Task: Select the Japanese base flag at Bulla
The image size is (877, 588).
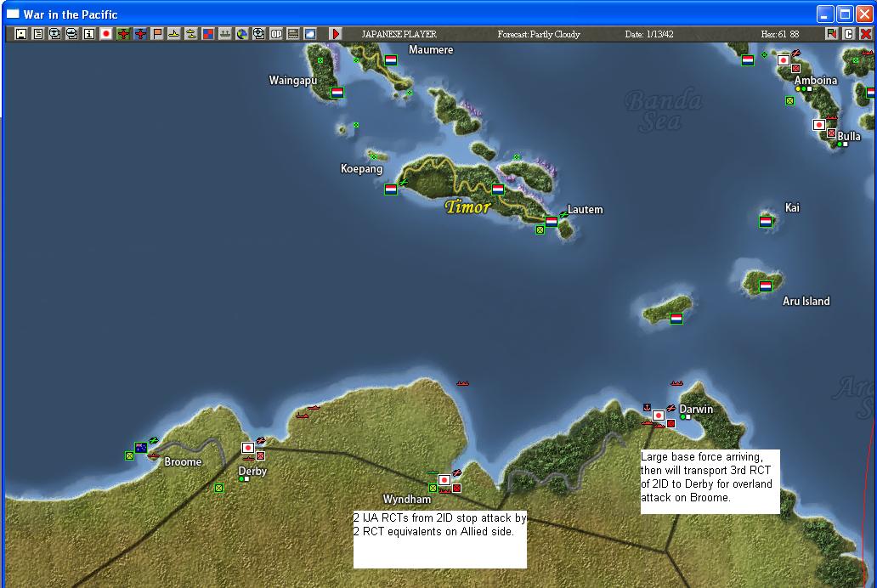Action: (x=819, y=125)
